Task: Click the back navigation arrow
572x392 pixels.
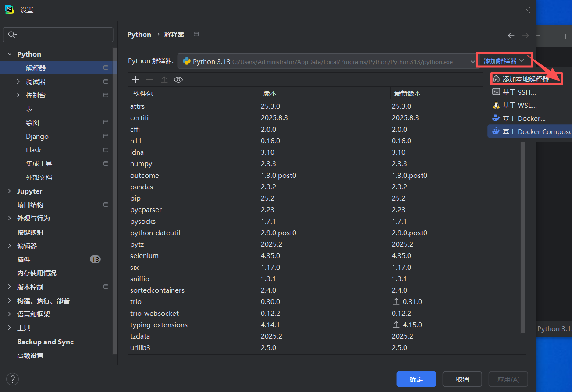Action: 511,35
